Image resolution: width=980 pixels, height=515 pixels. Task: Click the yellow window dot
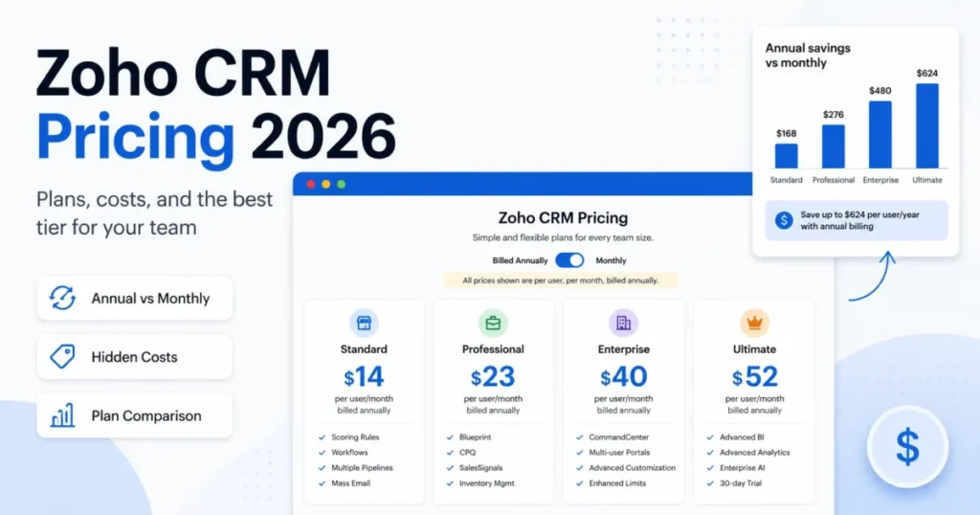click(x=325, y=185)
